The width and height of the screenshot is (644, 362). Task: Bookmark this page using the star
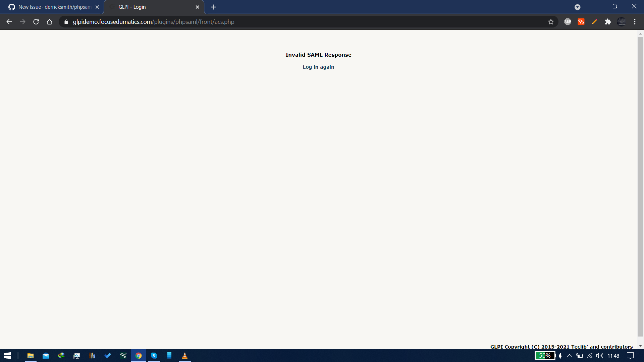coord(551,21)
